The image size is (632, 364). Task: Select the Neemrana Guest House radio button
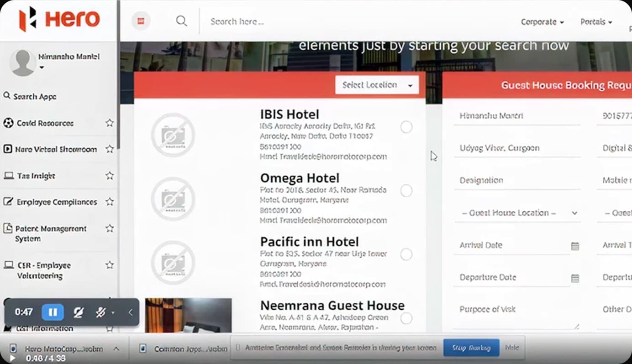point(406,318)
